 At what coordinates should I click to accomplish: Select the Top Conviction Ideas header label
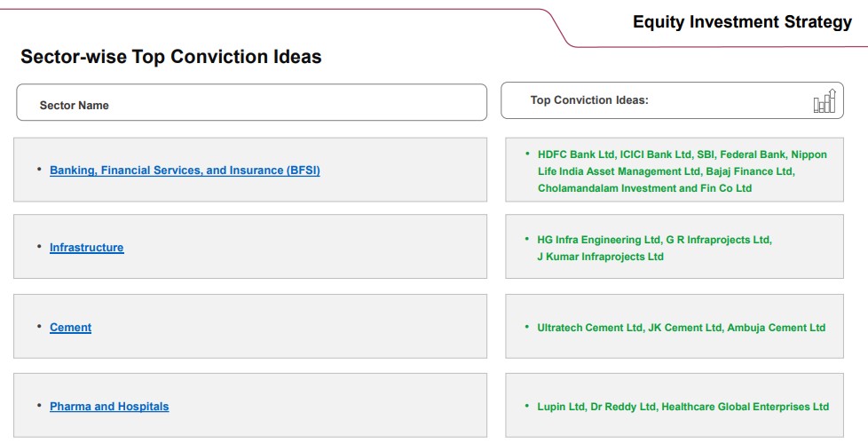[589, 100]
